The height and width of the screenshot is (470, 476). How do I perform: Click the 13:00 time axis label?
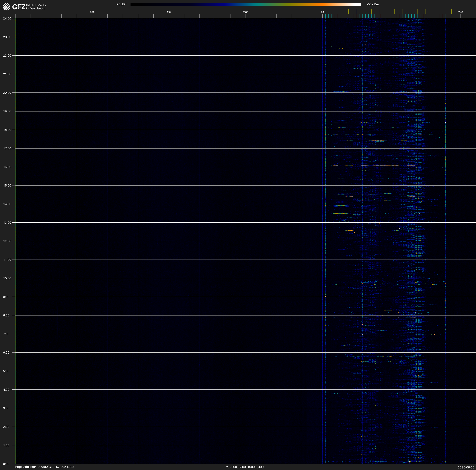[7, 223]
